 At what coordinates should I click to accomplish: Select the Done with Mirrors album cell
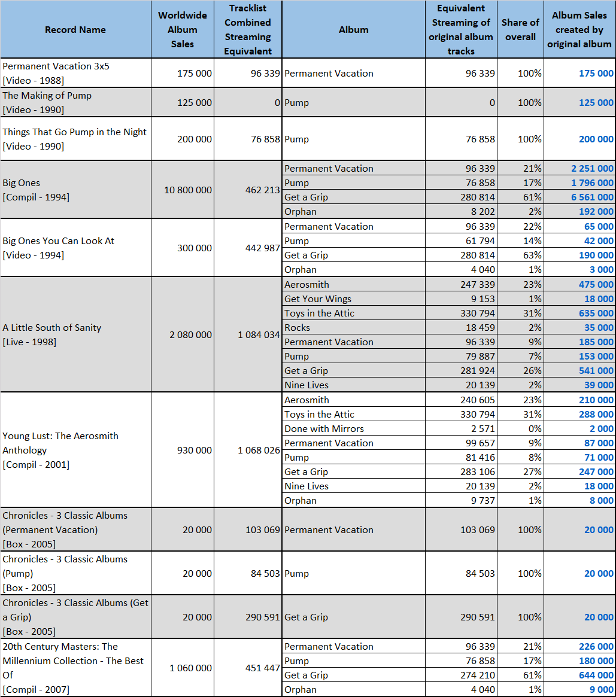pyautogui.click(x=354, y=428)
